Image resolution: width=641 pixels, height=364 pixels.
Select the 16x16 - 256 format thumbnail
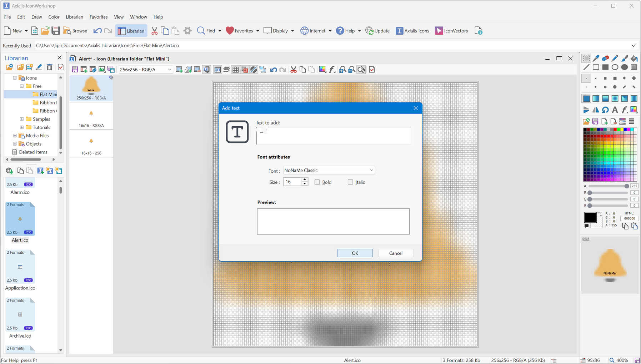91,144
